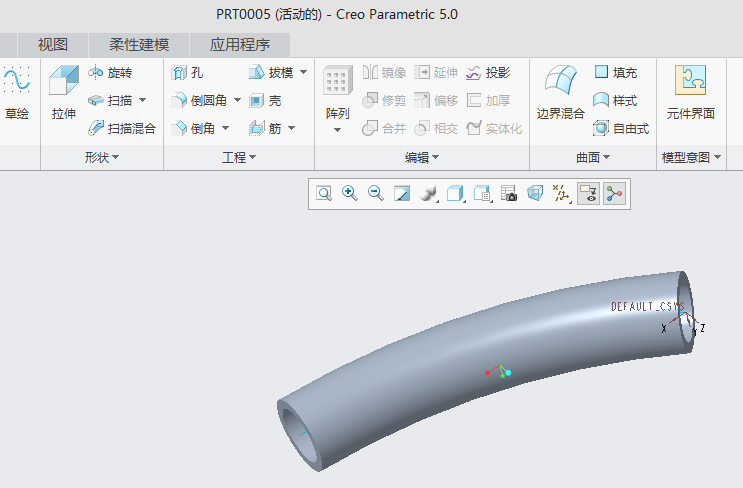Expand the 曲面 group overflow
This screenshot has width=743, height=488.
pyautogui.click(x=593, y=157)
